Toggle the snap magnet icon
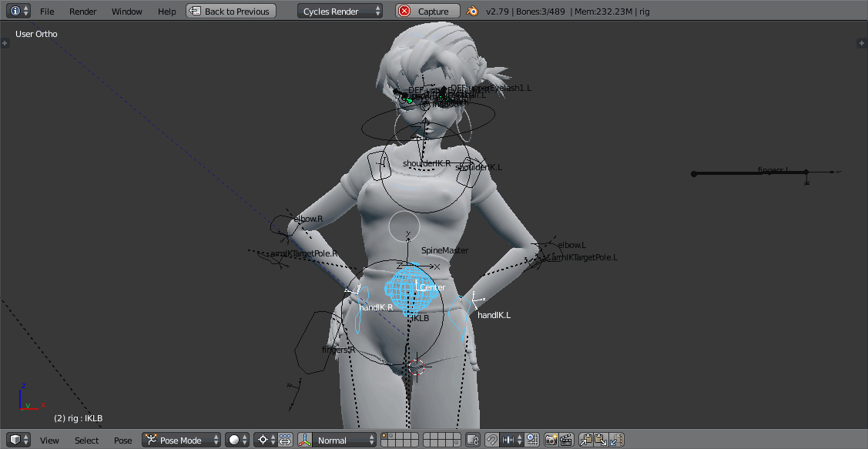Viewport: 868px width, 449px height. [491, 440]
